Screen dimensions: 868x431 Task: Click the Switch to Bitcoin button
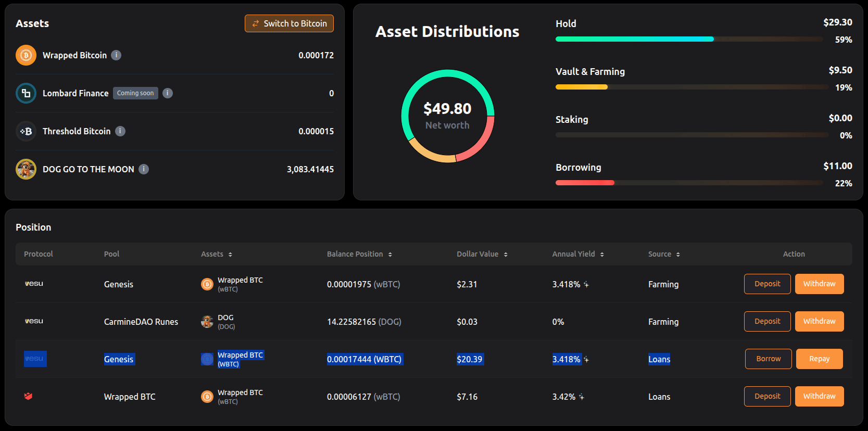pyautogui.click(x=289, y=23)
